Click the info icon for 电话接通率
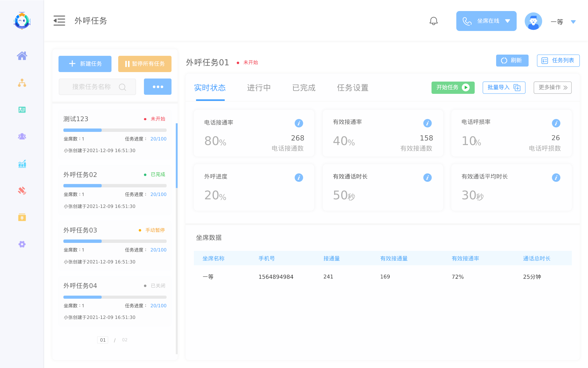Viewport: 588px width, 368px height. [x=299, y=123]
